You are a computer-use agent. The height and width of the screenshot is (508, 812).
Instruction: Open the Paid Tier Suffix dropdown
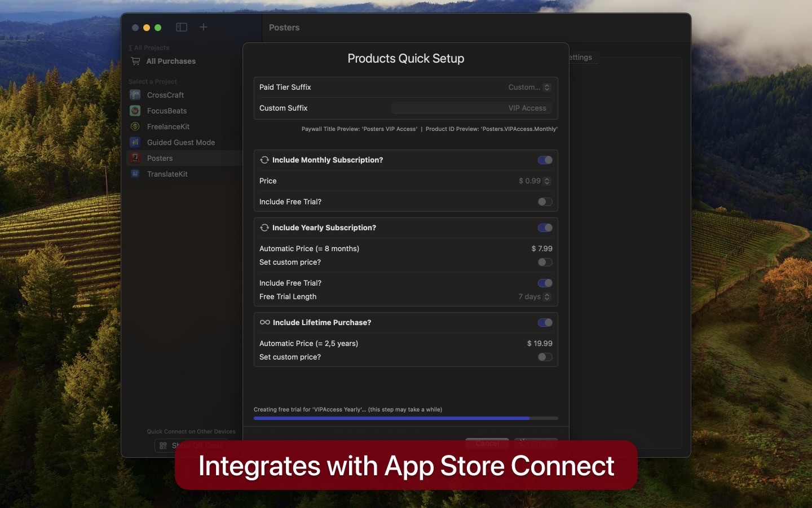pyautogui.click(x=529, y=87)
